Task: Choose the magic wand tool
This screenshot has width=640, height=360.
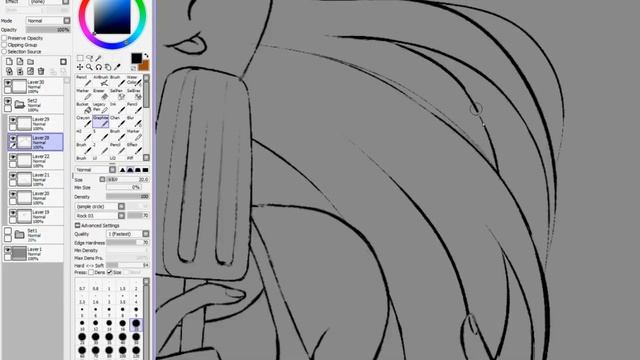Action: [x=98, y=58]
